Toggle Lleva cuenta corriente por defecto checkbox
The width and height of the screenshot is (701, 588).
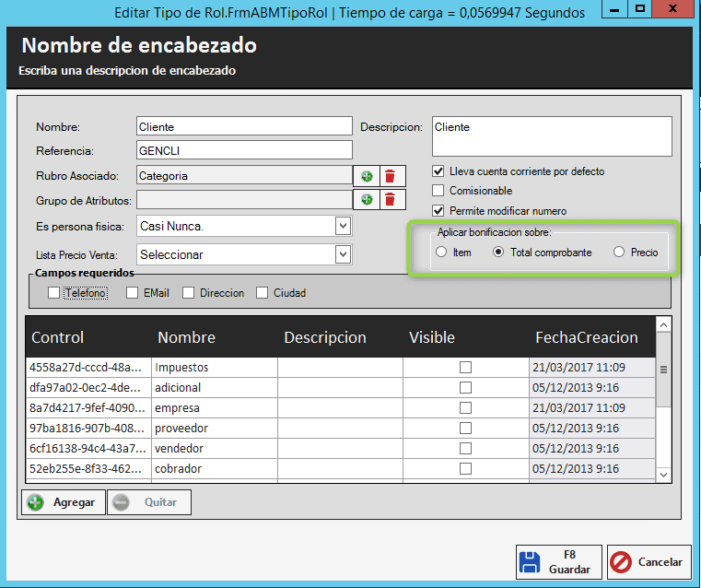click(439, 171)
